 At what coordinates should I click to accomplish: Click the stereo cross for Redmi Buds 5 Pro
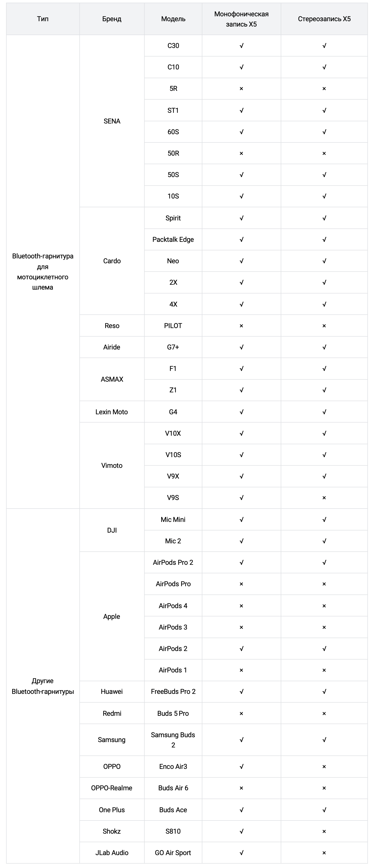[324, 713]
